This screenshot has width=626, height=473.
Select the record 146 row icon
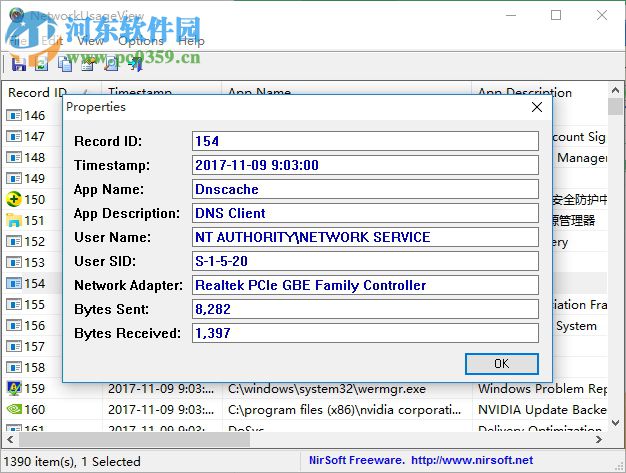pos(14,116)
